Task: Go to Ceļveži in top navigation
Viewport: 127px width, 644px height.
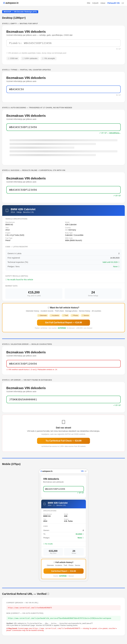Action: pyautogui.click(x=95, y=3)
